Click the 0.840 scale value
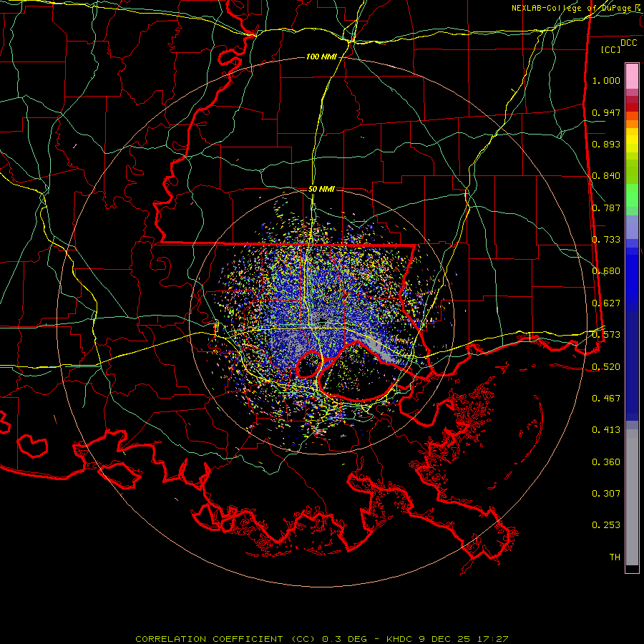Screen dimensions: 644x644 [x=606, y=176]
